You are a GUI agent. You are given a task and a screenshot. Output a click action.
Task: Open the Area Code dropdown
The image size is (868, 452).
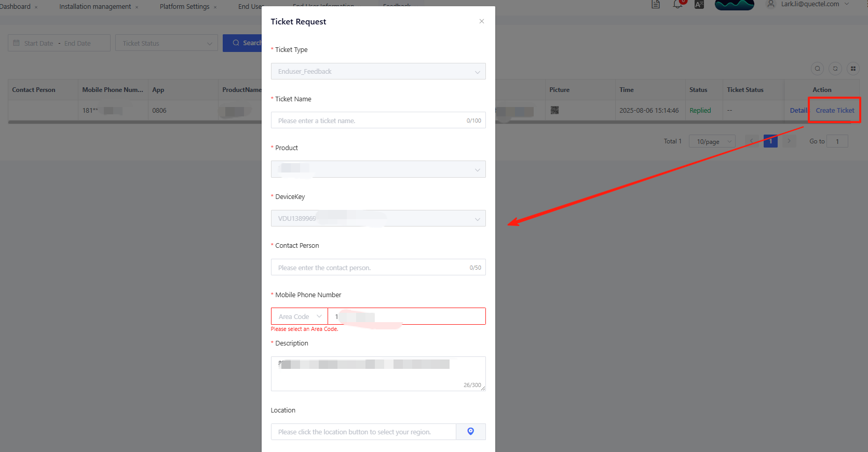pos(300,316)
